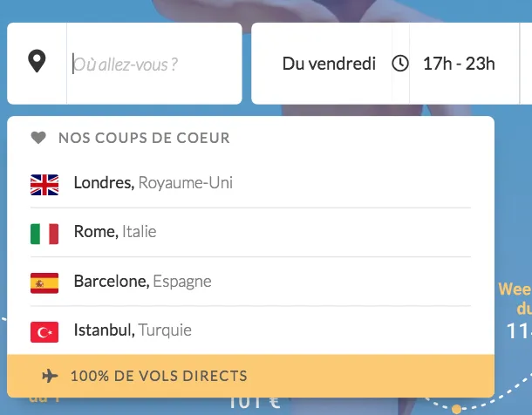Viewport: 532px width, 415px height.
Task: Click the location pin icon
Action: [x=37, y=63]
